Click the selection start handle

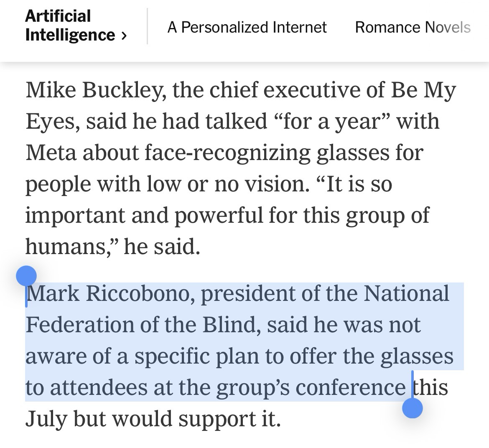26,277
